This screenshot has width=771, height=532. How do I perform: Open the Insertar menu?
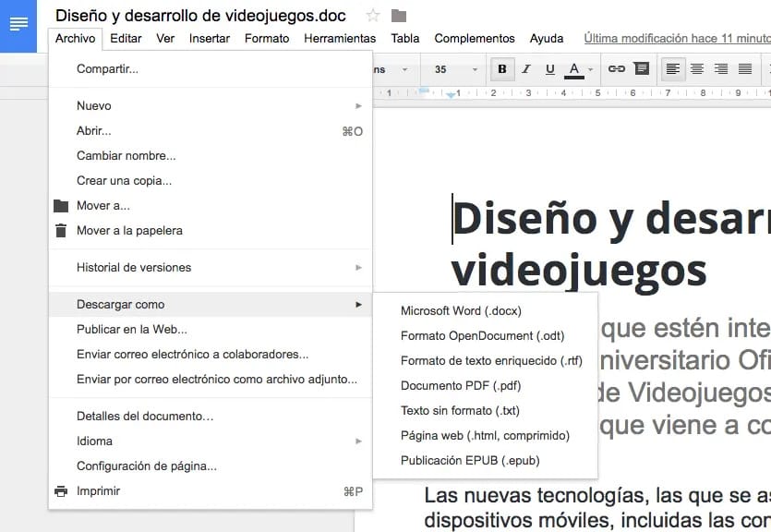coord(210,39)
